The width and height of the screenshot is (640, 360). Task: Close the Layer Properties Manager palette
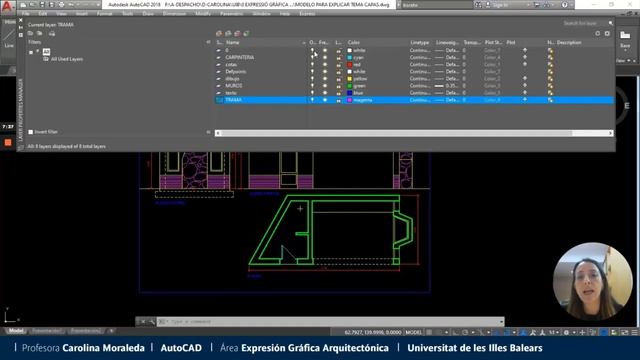point(21,20)
